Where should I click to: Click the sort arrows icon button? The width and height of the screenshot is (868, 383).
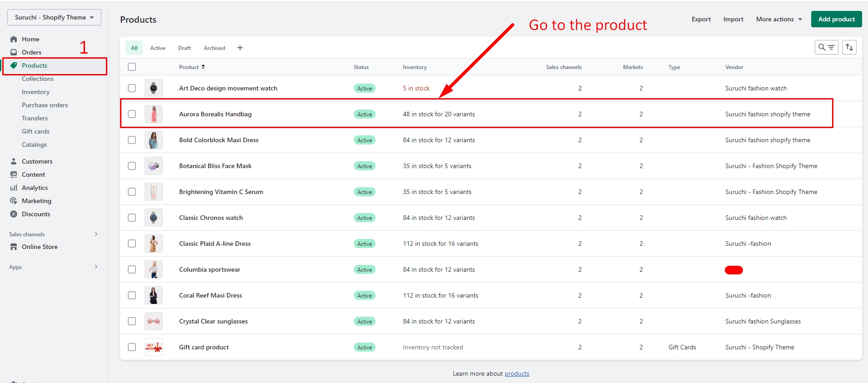coord(849,47)
